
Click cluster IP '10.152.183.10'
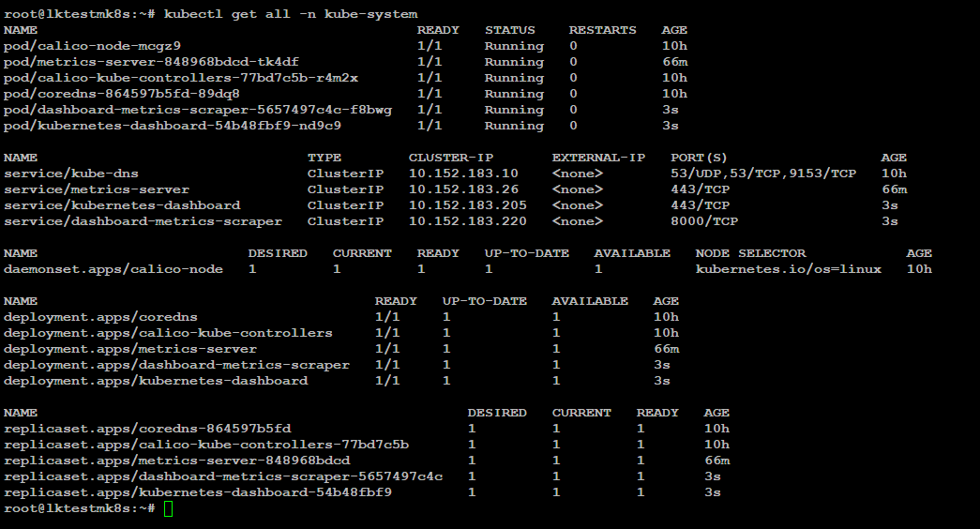pyautogui.click(x=464, y=174)
